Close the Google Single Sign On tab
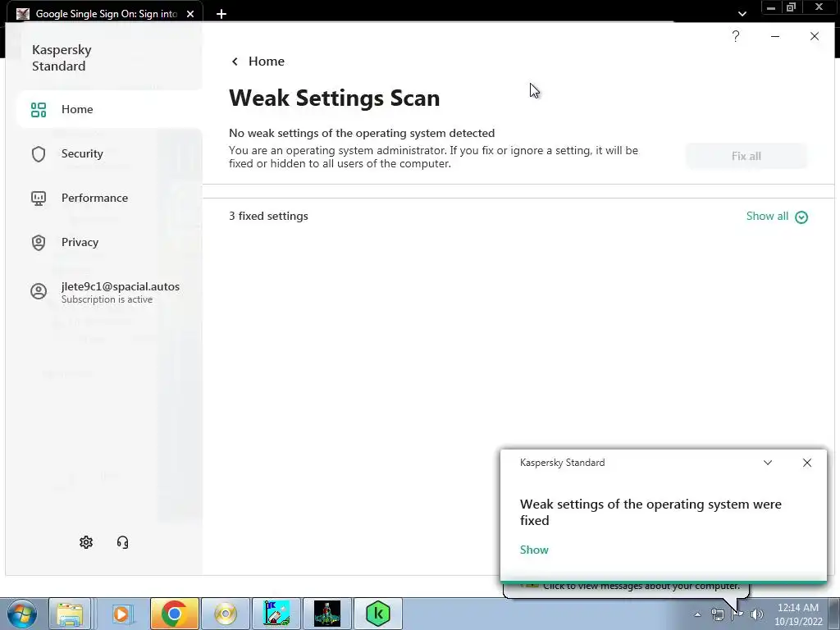 tap(190, 14)
